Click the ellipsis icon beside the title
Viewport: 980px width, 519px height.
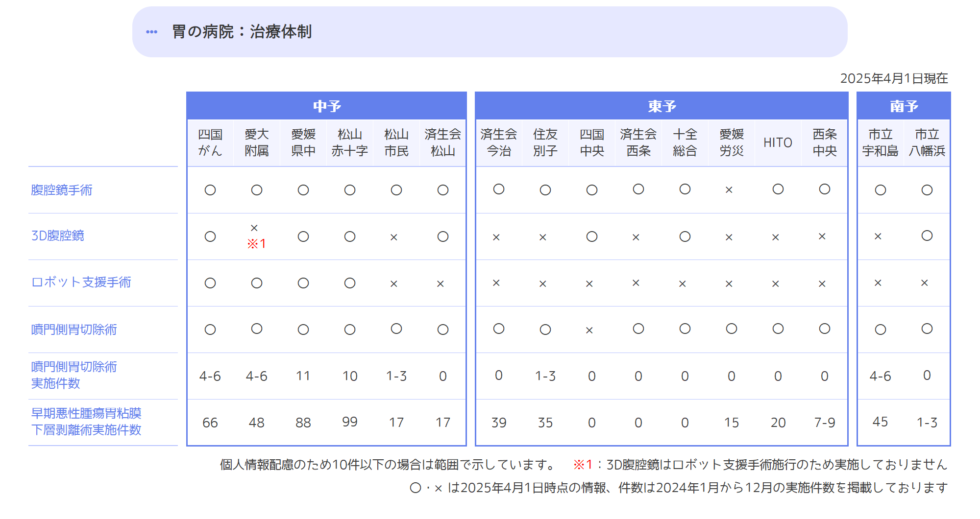(x=152, y=31)
